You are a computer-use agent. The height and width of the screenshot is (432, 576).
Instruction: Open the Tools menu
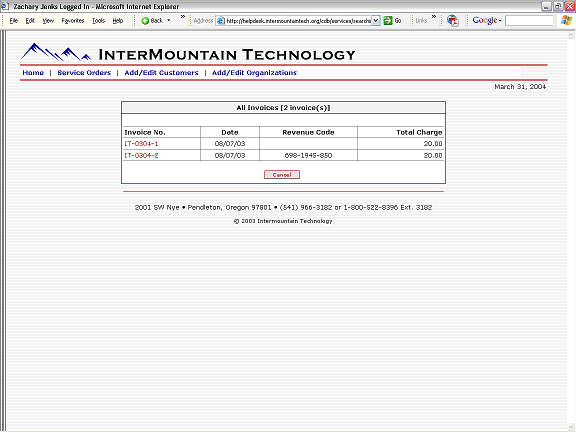(98, 21)
